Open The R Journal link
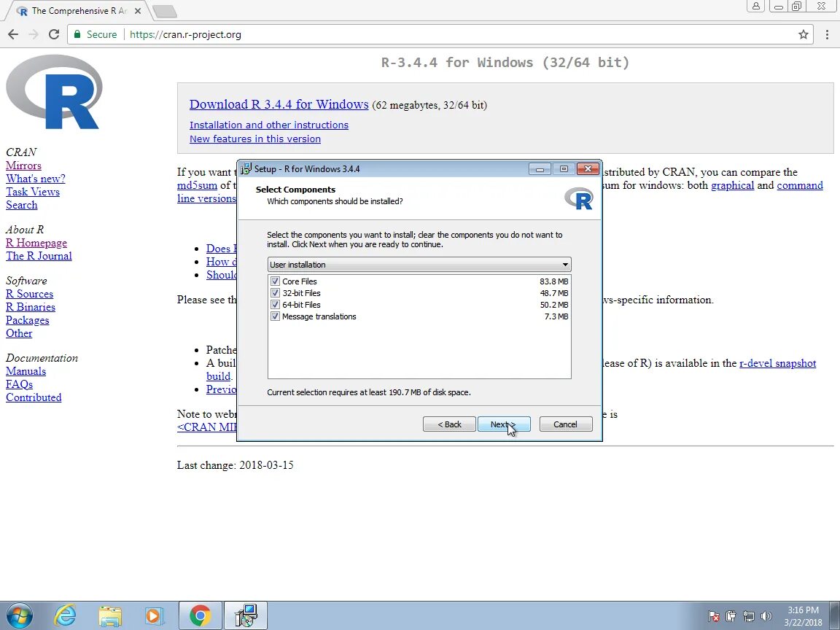The width and height of the screenshot is (840, 630). pos(39,256)
